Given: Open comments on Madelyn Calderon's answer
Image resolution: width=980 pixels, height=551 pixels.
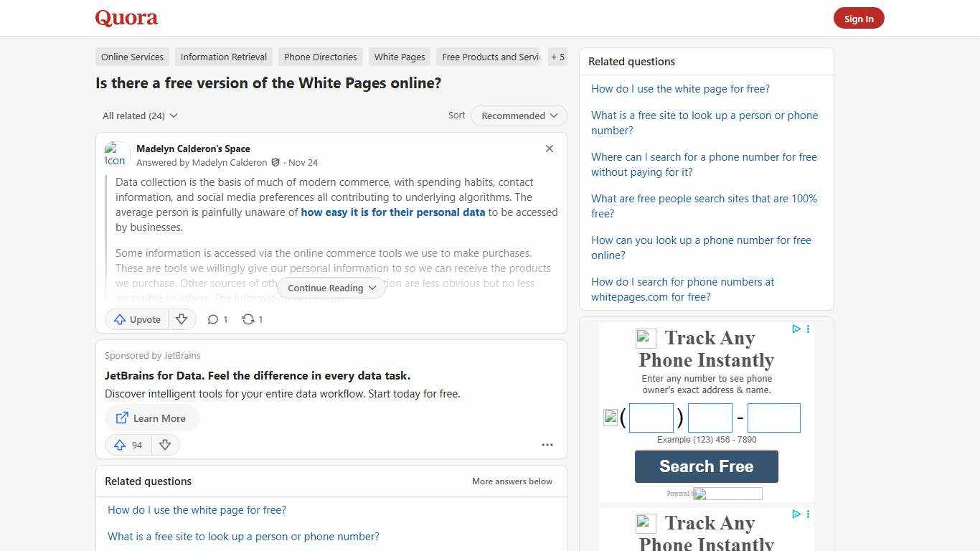Looking at the screenshot, I should coord(217,319).
